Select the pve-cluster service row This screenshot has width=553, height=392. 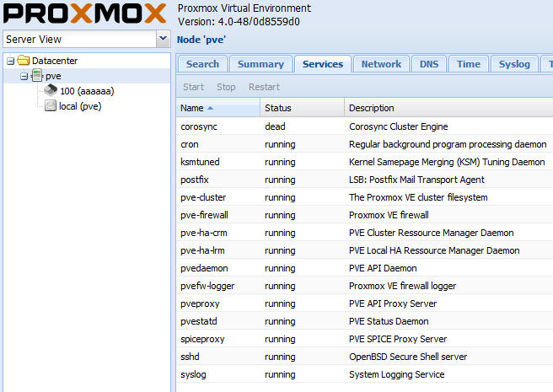pos(365,197)
